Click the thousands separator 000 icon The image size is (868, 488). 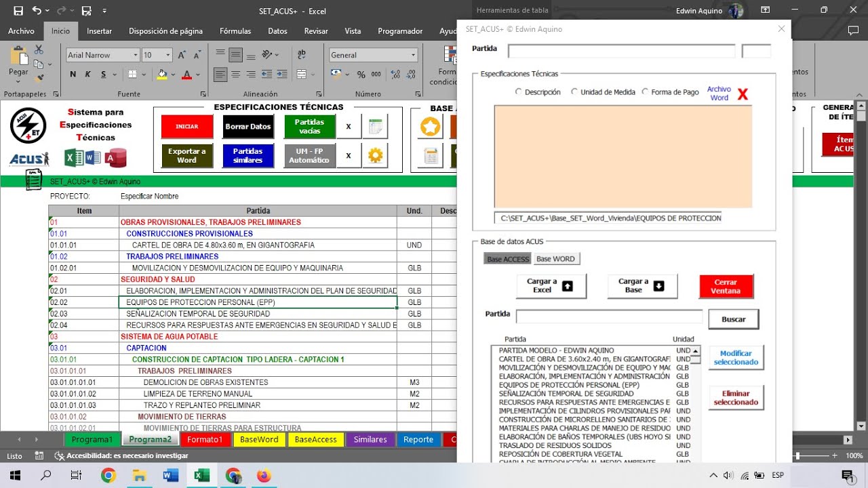point(376,75)
